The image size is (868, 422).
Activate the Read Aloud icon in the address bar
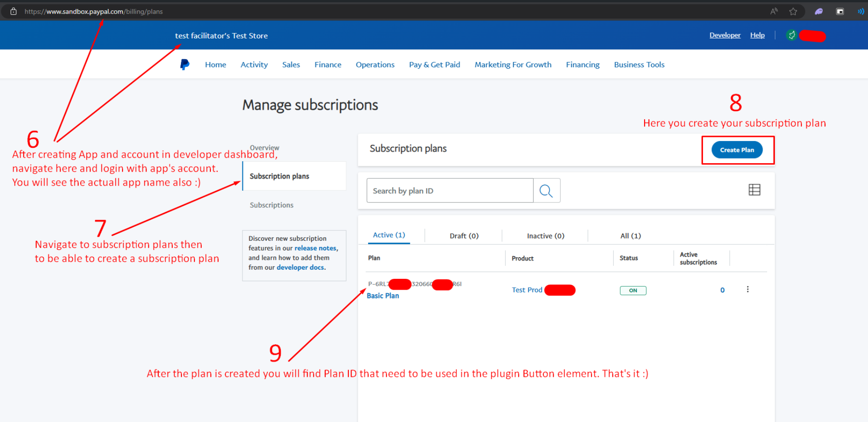coord(774,12)
